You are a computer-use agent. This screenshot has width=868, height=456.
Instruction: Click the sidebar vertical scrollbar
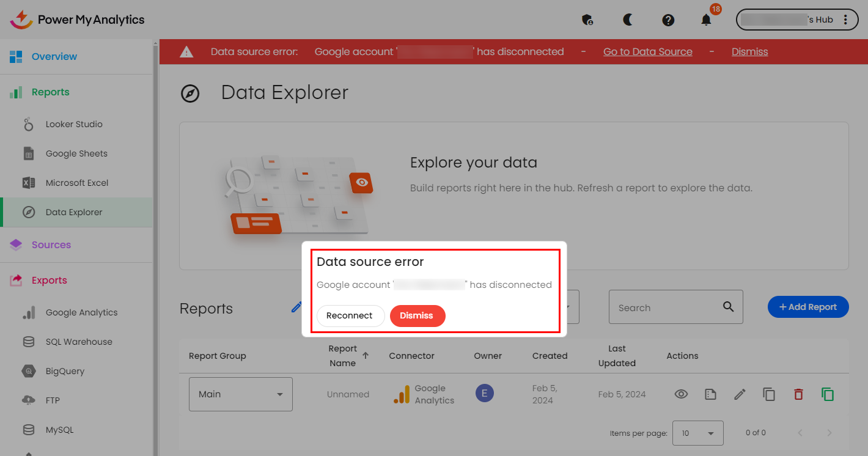point(155,245)
